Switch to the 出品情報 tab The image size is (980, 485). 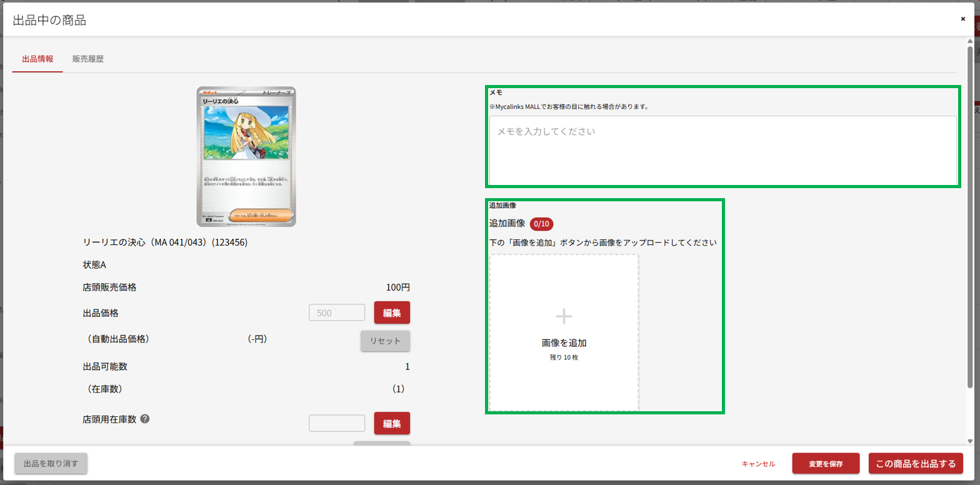pos(37,59)
